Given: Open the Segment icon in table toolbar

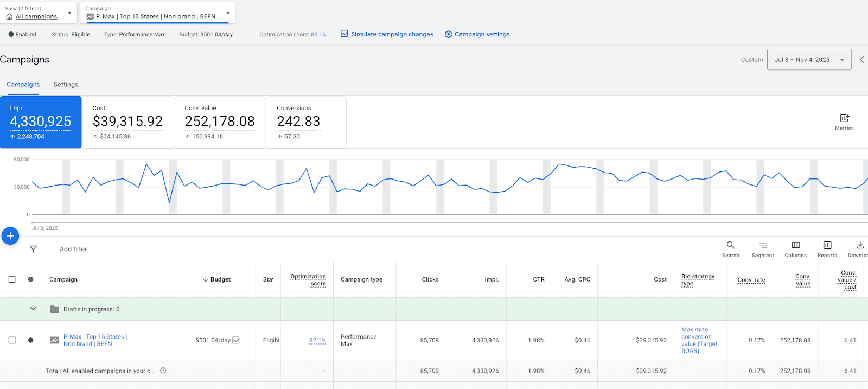Looking at the screenshot, I should (x=763, y=245).
